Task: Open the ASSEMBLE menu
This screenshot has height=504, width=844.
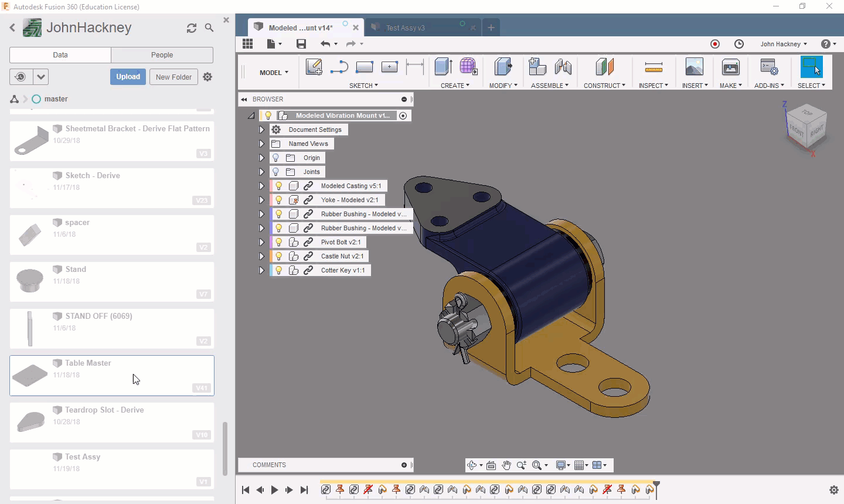Action: (550, 86)
